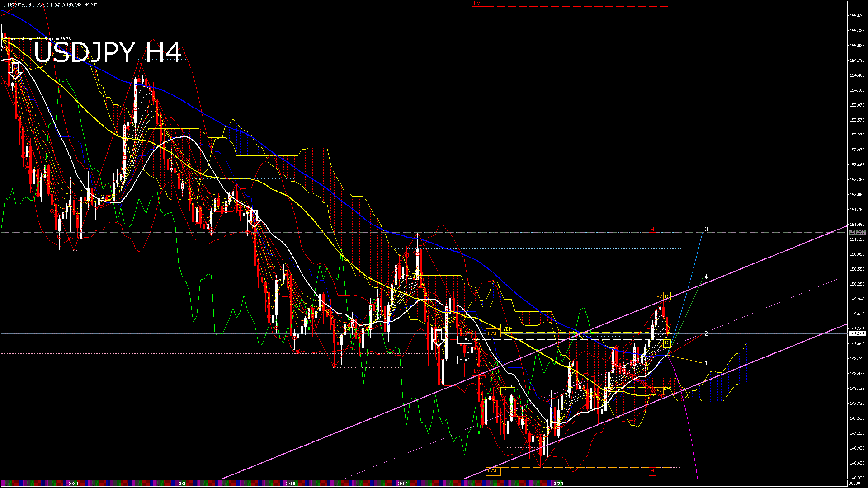Screen dimensions: 868x488
Task: Select projection line endpoint labeled 3
Action: click(706, 230)
